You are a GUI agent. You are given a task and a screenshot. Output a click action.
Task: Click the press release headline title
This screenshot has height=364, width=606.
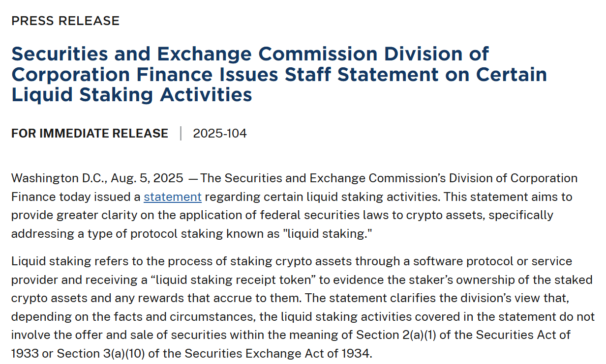point(278,74)
